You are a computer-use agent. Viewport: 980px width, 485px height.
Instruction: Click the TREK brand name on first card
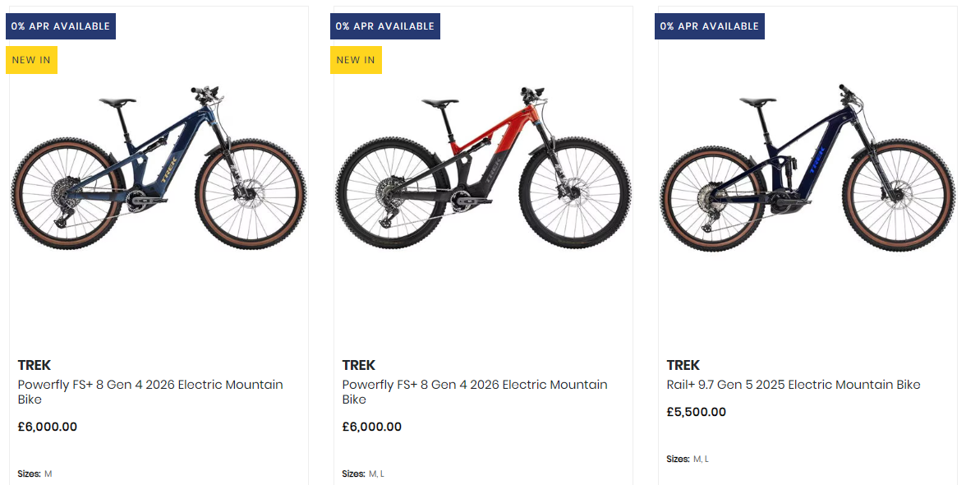(x=35, y=365)
